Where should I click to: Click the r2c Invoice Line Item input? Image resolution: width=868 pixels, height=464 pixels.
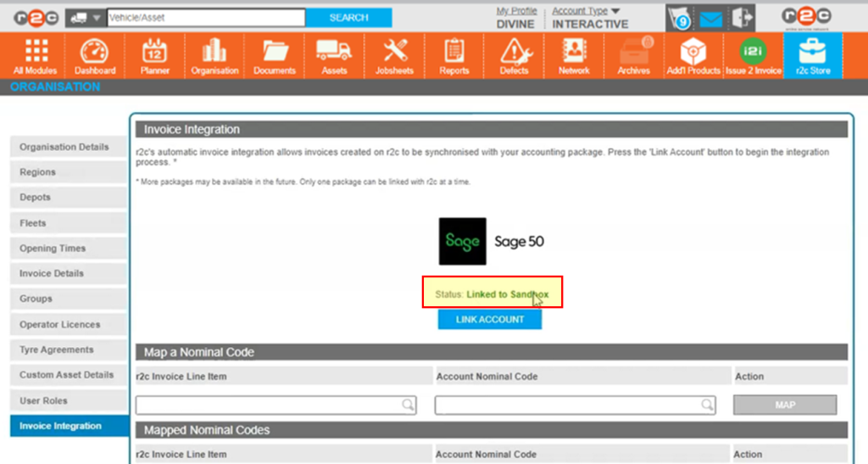click(275, 405)
